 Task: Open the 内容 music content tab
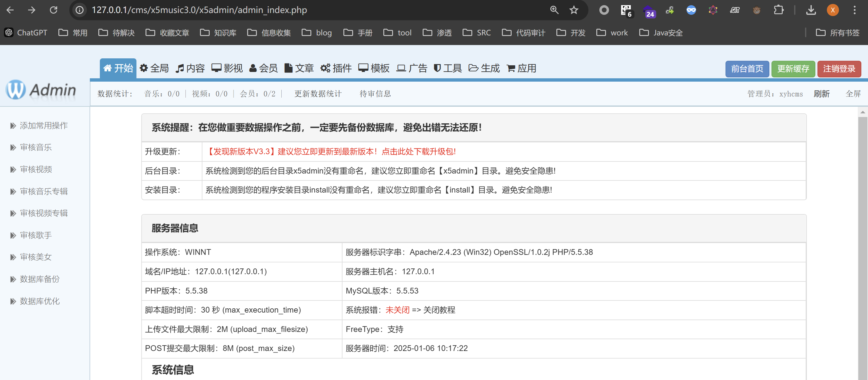point(190,68)
